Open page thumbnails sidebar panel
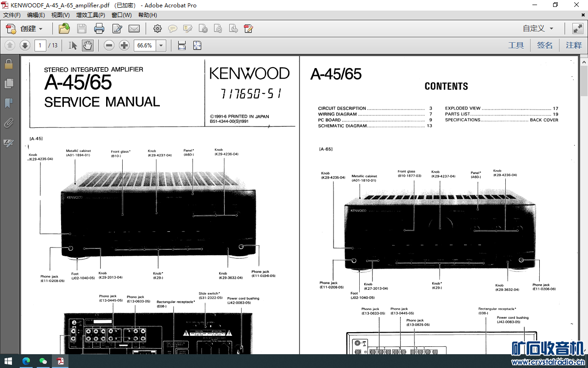 (x=9, y=83)
